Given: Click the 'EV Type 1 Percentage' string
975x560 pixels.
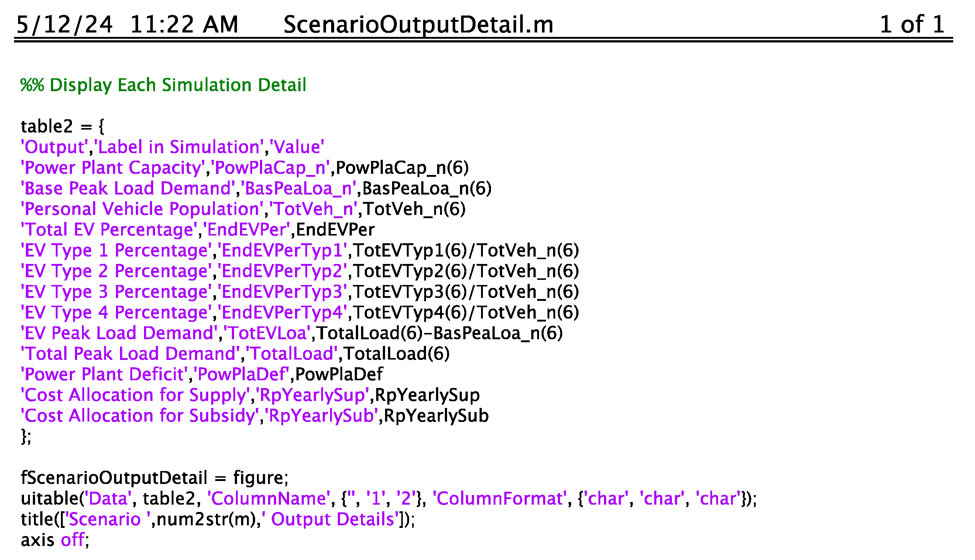Looking at the screenshot, I should [116, 251].
